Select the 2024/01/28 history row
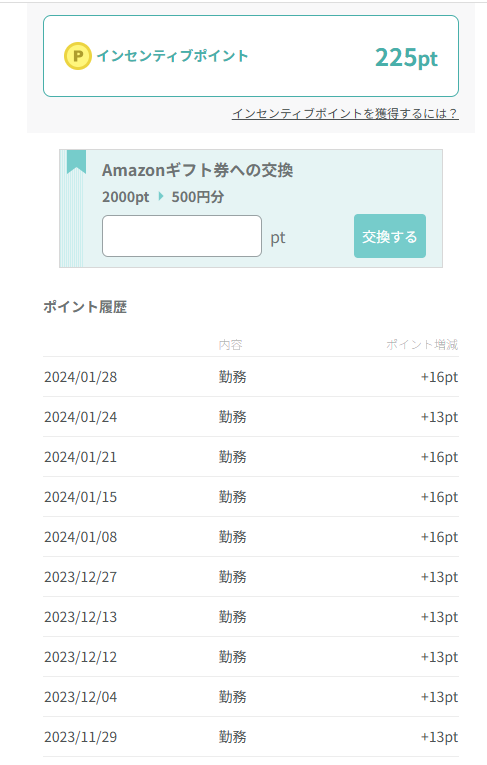Image resolution: width=487 pixels, height=765 pixels. (251, 377)
